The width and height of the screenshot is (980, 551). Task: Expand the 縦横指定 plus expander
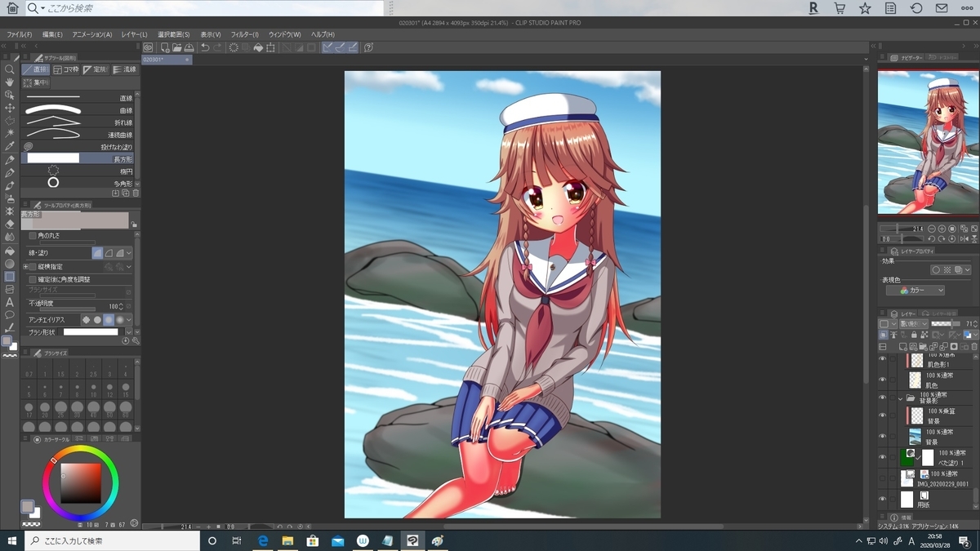point(25,266)
